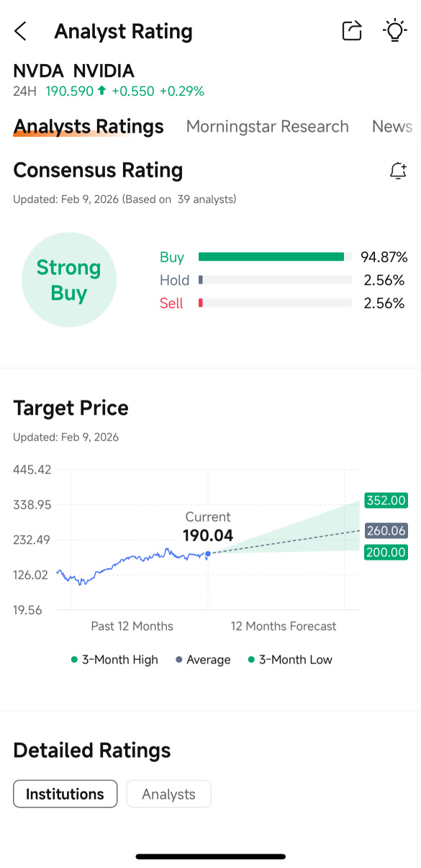The width and height of the screenshot is (421, 868).
Task: Set a consensus rating alert via the bell icon
Action: pyautogui.click(x=398, y=171)
